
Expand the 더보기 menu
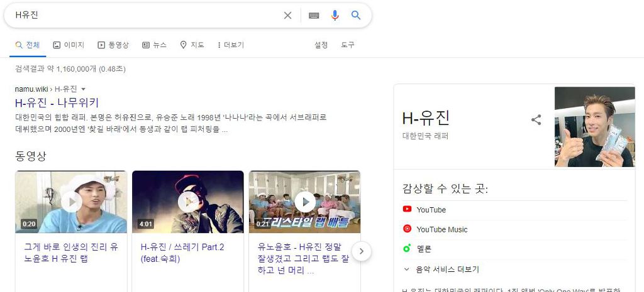coord(230,45)
